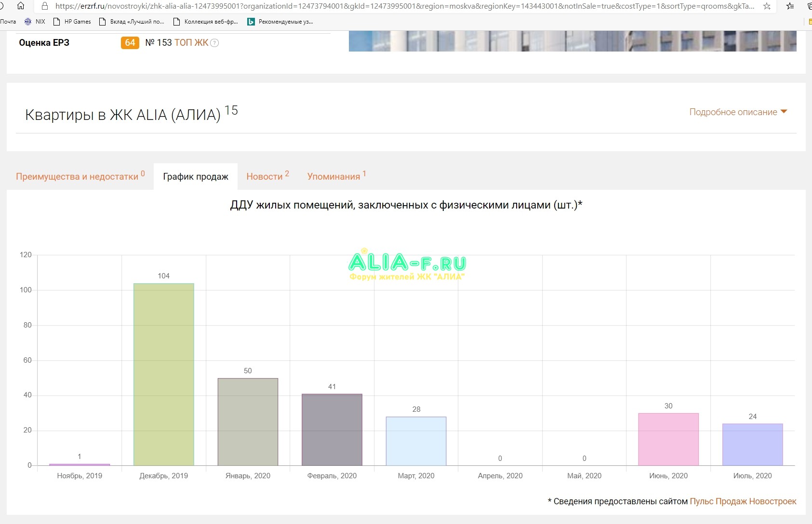Click the Январь 2020 bar showing 50
The height and width of the screenshot is (524, 812).
point(248,422)
